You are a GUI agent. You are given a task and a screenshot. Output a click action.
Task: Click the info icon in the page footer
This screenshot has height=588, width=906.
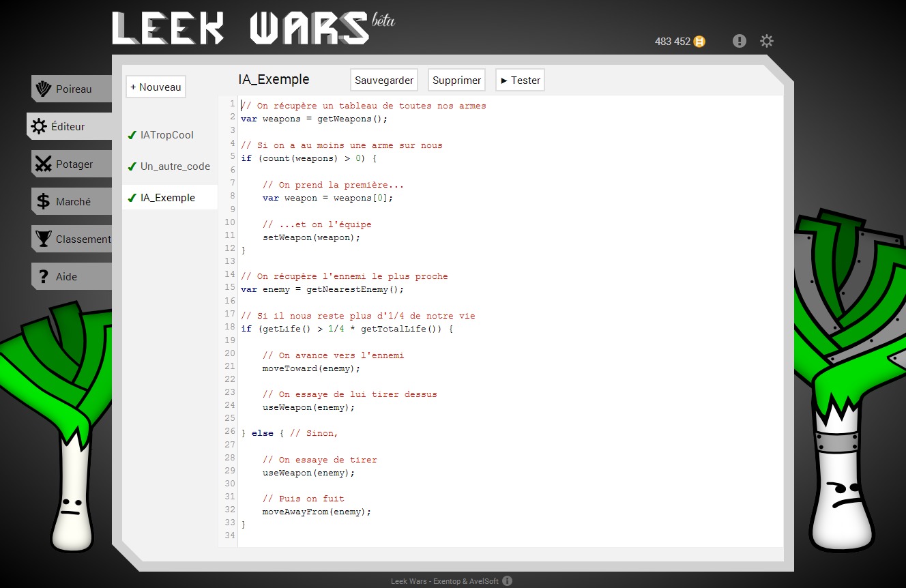coord(507,580)
